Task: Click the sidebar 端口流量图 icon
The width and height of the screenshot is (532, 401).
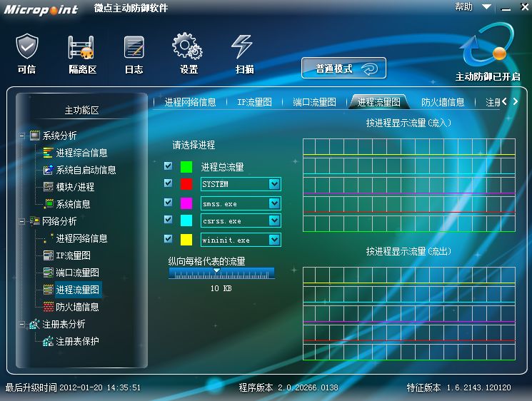Action: 48,272
